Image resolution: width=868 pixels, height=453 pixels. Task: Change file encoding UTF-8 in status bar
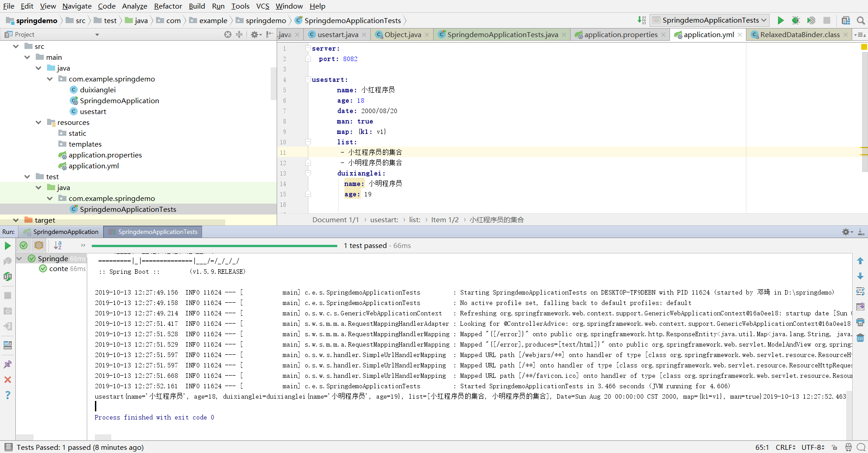(x=813, y=447)
